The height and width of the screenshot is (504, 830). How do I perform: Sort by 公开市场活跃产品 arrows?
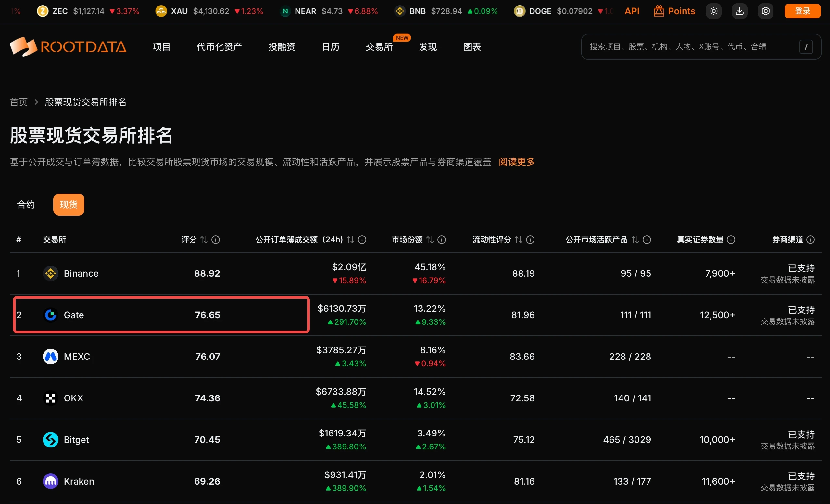pyautogui.click(x=635, y=240)
